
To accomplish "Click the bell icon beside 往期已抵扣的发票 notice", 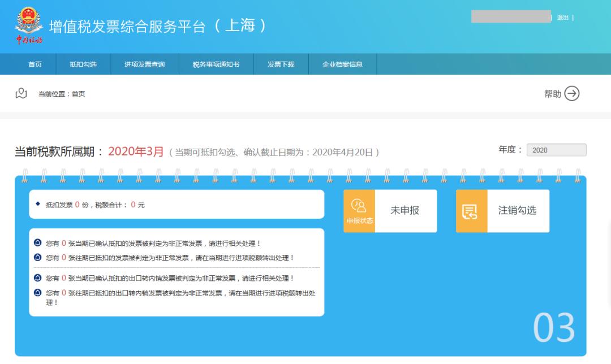I will 37,257.
